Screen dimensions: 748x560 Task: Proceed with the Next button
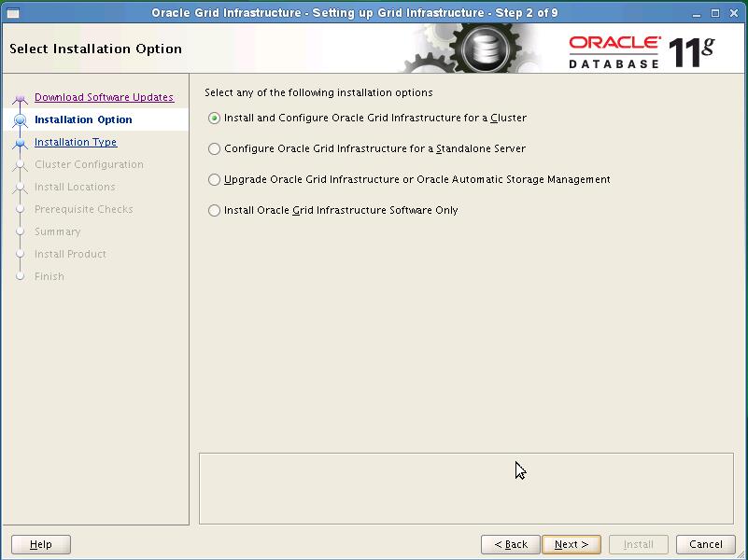point(571,544)
